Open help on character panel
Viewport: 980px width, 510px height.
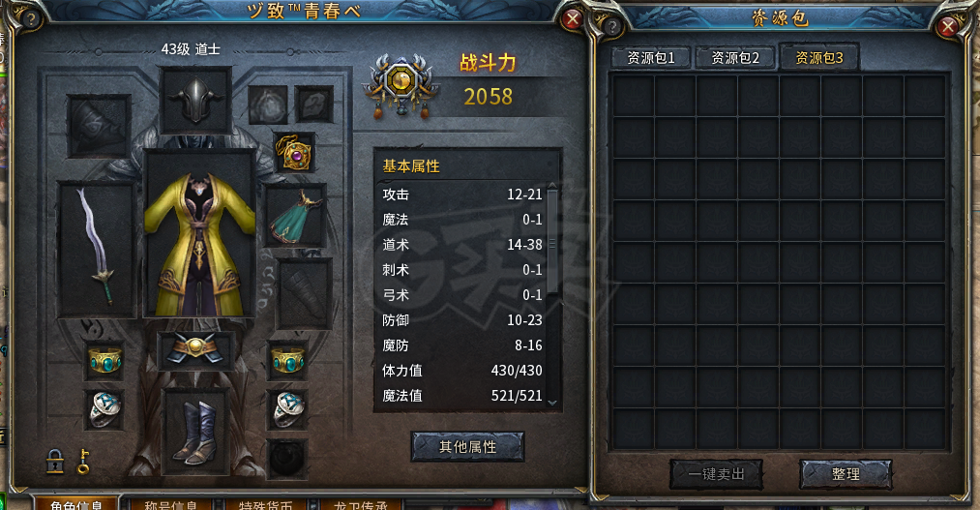coord(29,19)
